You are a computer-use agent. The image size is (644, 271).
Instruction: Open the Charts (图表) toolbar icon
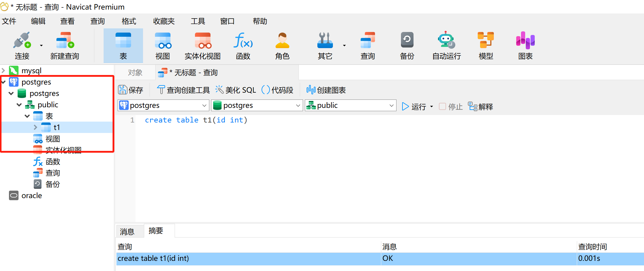pyautogui.click(x=525, y=40)
